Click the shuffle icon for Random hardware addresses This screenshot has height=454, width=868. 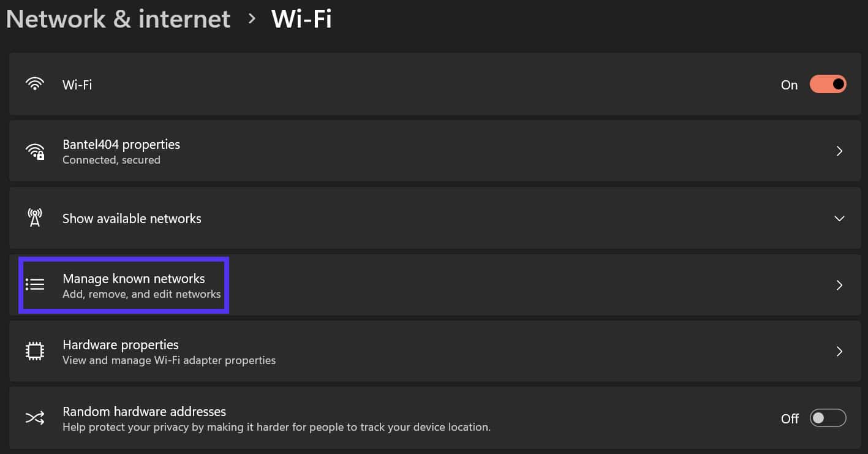coord(35,417)
